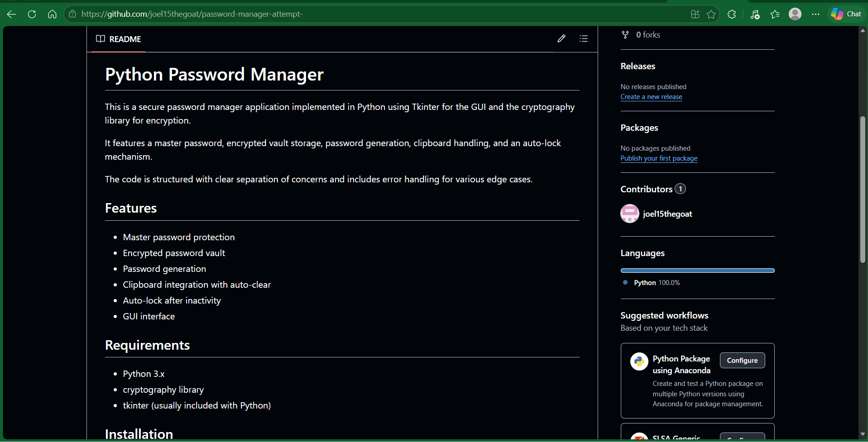Open split screen view icon

coord(695,14)
